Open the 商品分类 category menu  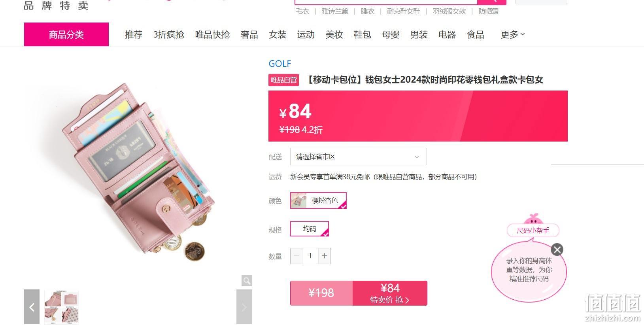[66, 34]
